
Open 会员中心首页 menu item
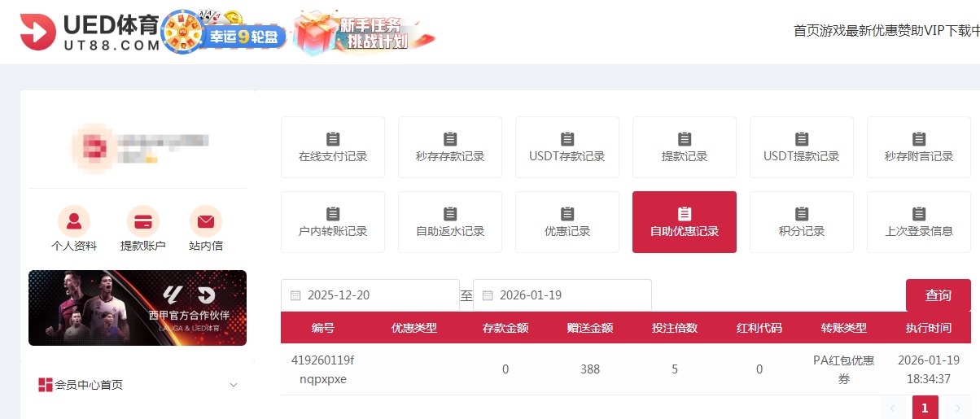(x=138, y=385)
